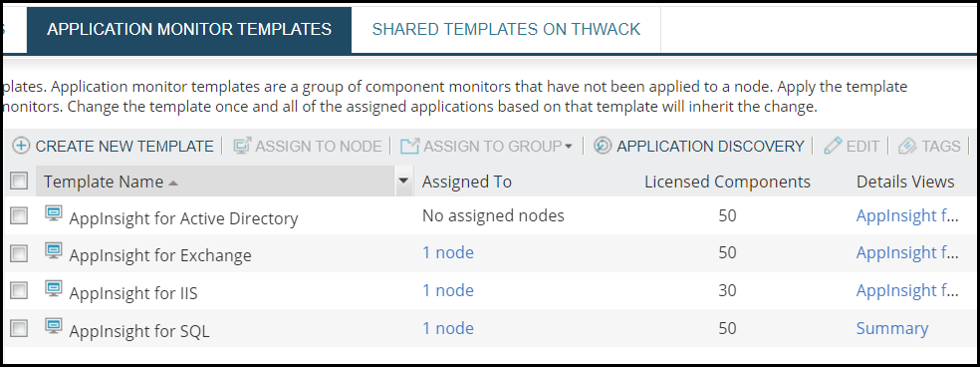Expand the Assign to Group dropdown caret

pos(568,147)
